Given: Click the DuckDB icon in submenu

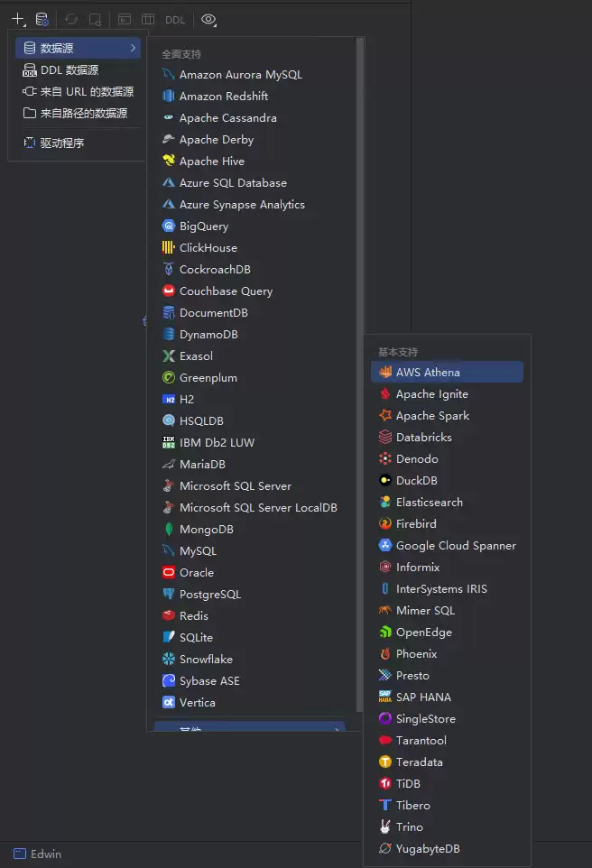Looking at the screenshot, I should point(385,481).
